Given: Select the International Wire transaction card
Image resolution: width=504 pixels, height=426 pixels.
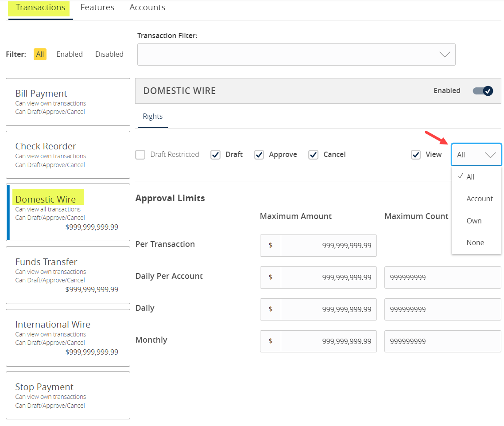Looking at the screenshot, I should 68,338.
